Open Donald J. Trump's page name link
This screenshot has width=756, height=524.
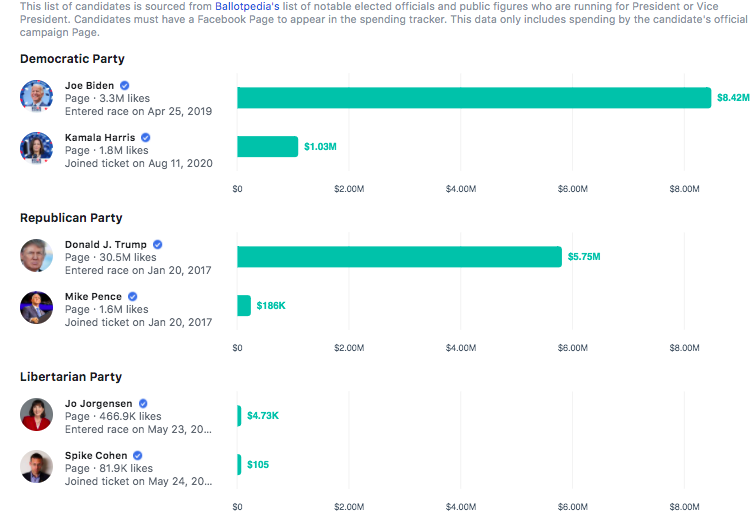click(106, 244)
